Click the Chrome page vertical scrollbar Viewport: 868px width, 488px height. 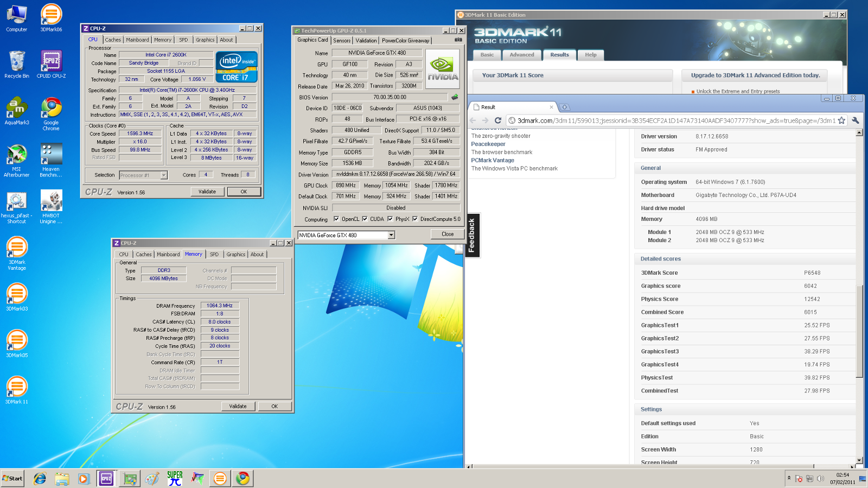coord(859,331)
